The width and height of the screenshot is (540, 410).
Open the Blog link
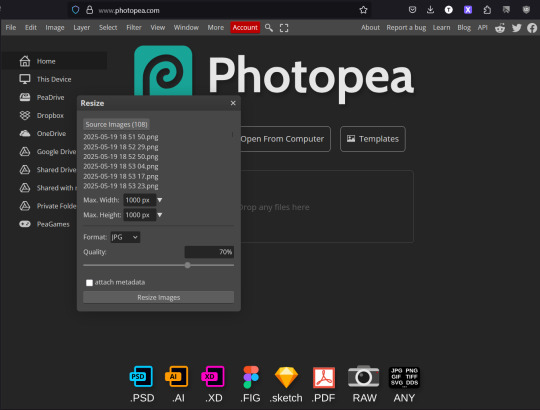point(464,28)
